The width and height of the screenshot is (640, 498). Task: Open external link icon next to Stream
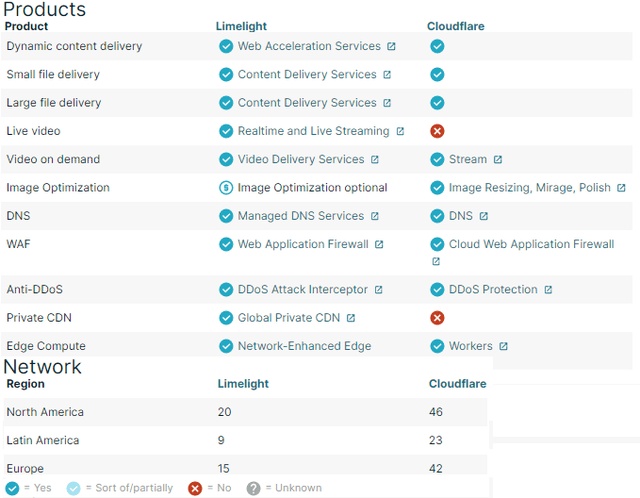(x=498, y=159)
